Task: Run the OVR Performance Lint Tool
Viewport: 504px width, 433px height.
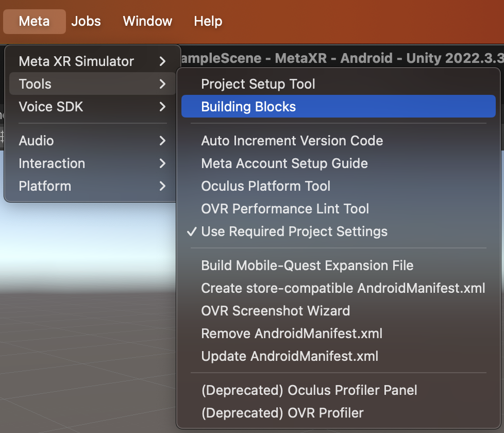Action: (x=285, y=209)
